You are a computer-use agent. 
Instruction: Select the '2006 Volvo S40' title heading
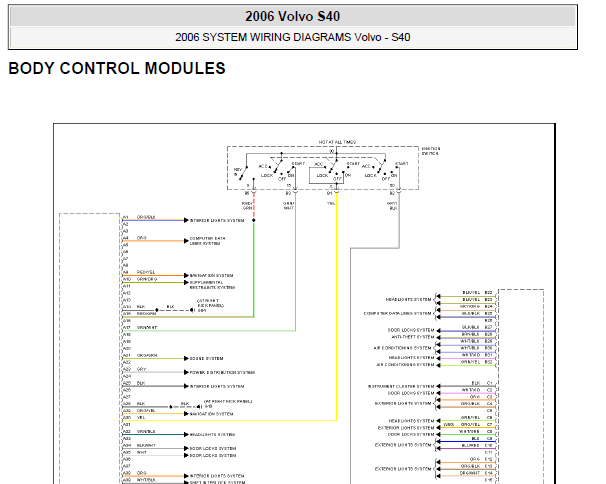[293, 16]
